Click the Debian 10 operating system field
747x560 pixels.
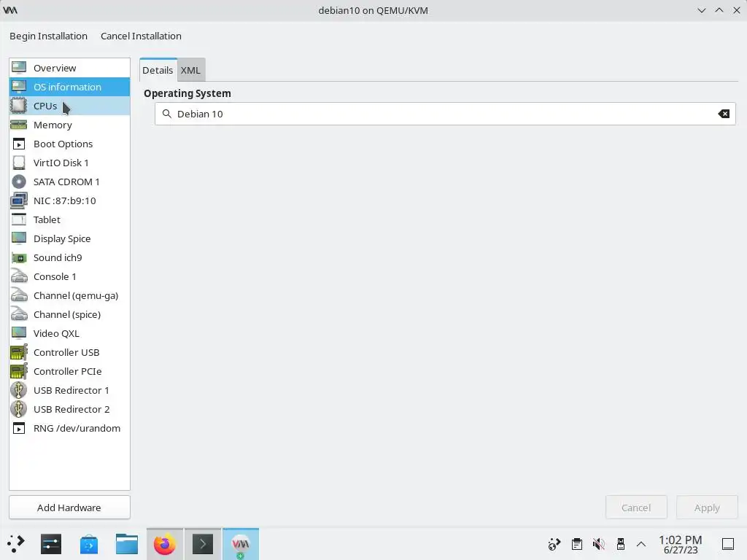coord(445,114)
